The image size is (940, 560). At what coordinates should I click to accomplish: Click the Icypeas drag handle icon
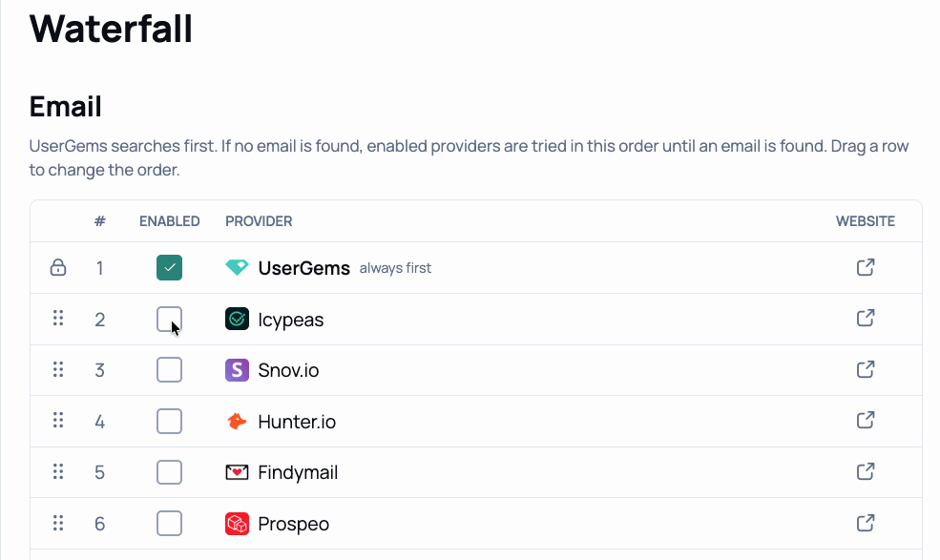tap(58, 319)
